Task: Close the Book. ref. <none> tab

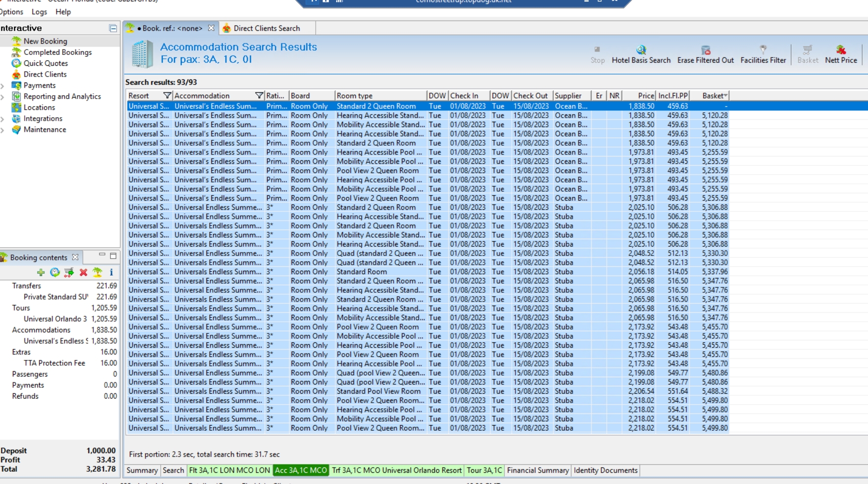Action: tap(211, 28)
